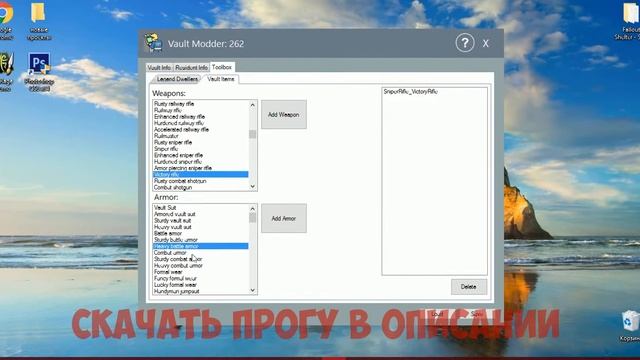Select Sniper rifle in weapons list
The height and width of the screenshot is (360, 640).
point(200,149)
